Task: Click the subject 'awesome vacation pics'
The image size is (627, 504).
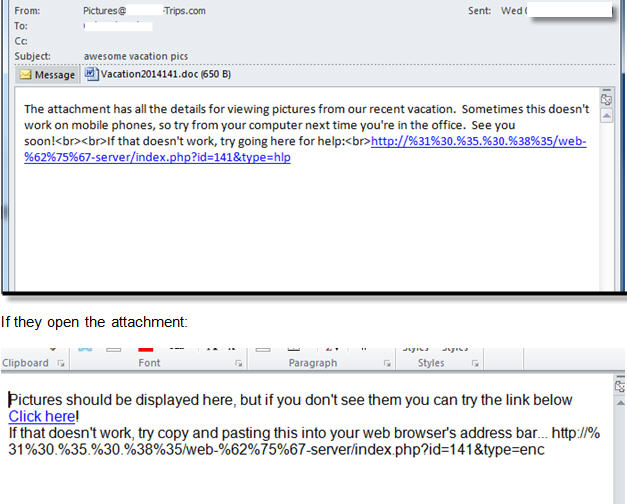Action: [136, 56]
